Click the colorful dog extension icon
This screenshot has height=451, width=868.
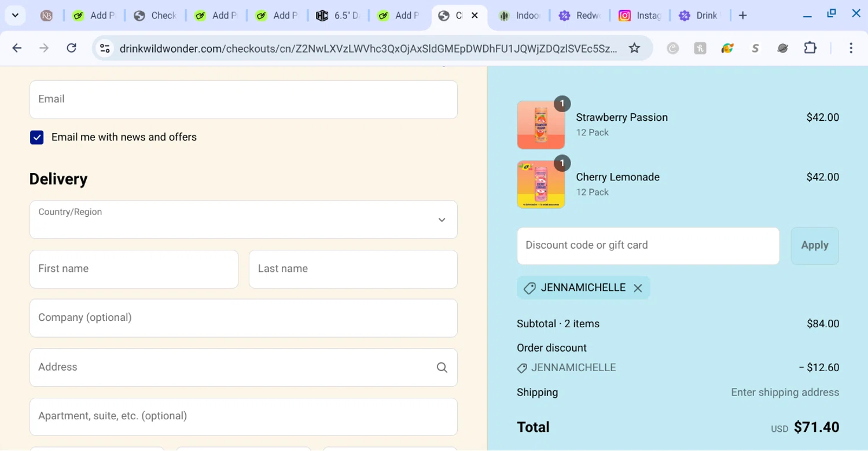tap(727, 49)
